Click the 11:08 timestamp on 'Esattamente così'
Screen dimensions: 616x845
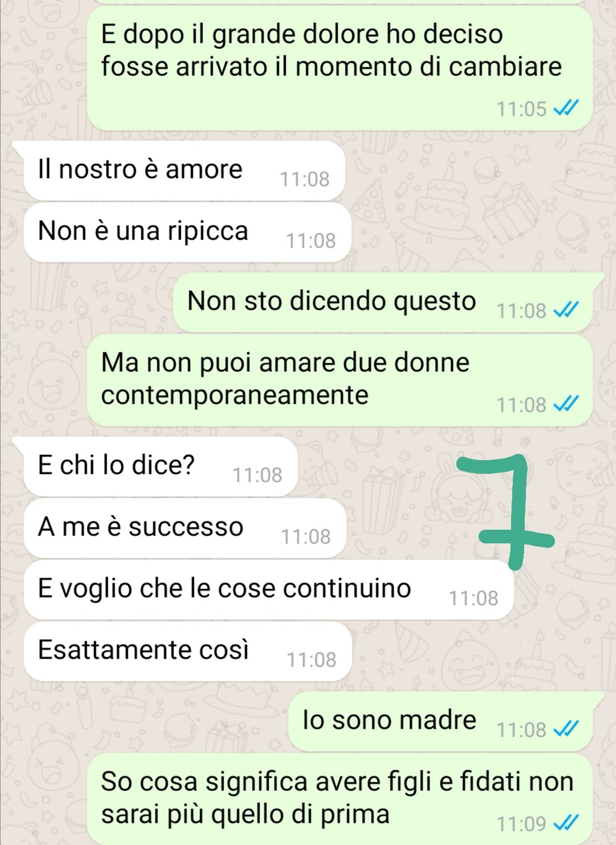point(311,660)
